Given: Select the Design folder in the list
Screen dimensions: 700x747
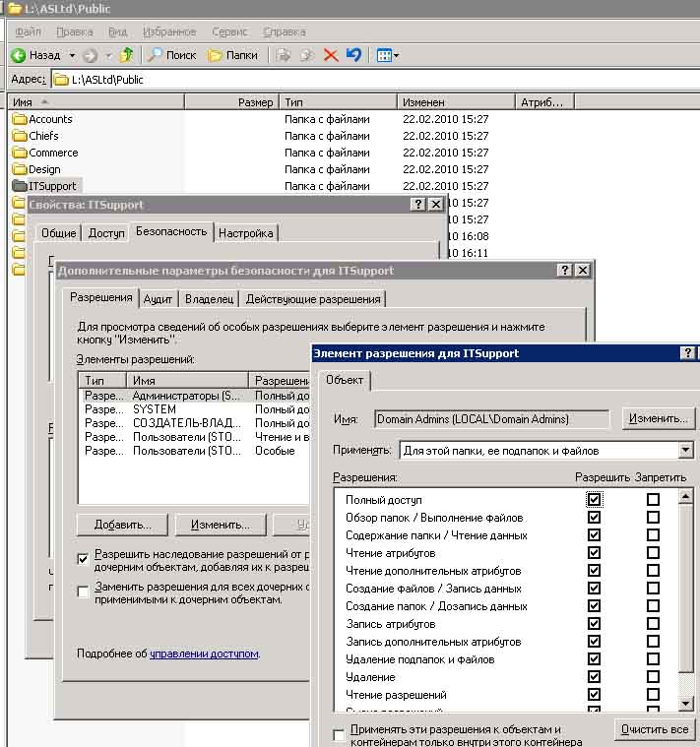Looking at the screenshot, I should [44, 169].
